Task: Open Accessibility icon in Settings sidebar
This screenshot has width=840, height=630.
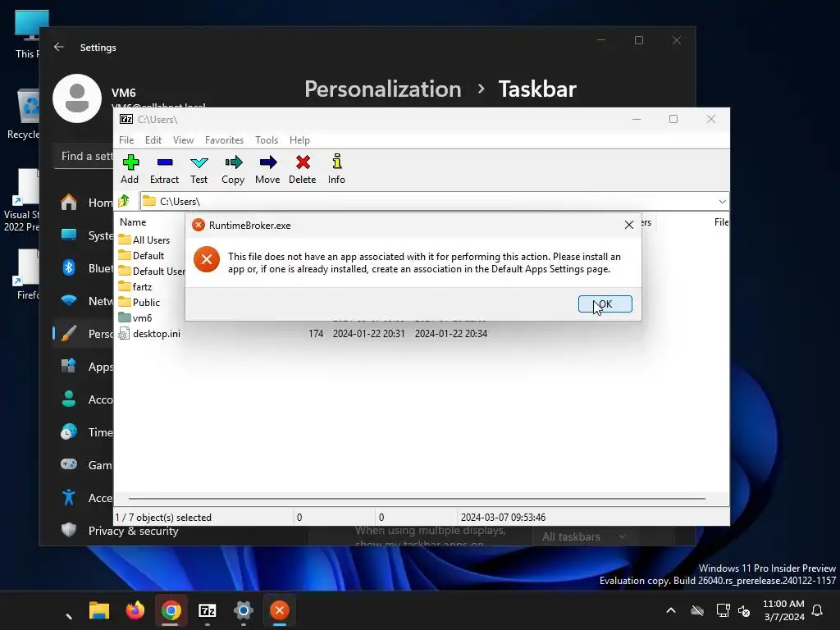Action: (x=69, y=497)
